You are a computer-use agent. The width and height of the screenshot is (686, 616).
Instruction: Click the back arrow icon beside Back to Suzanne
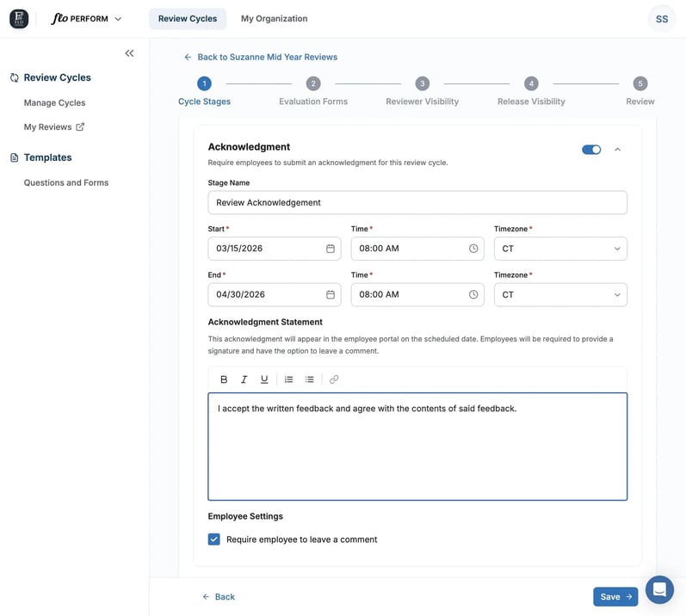tap(188, 57)
